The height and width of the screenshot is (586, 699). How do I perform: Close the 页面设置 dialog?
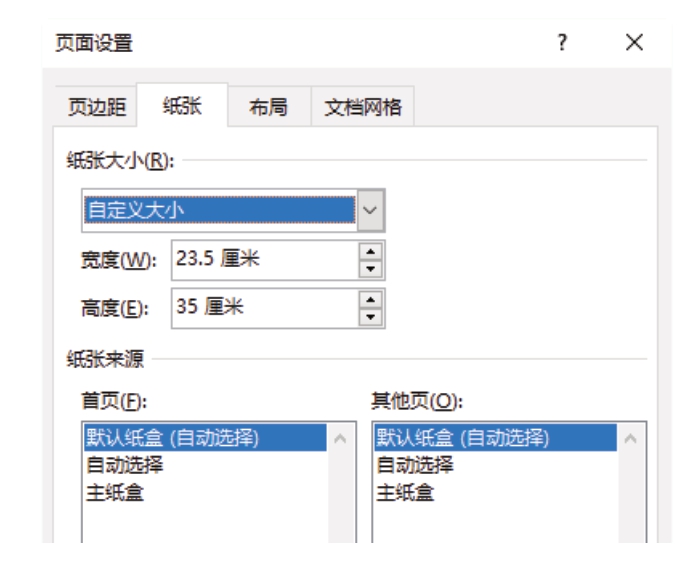634,43
